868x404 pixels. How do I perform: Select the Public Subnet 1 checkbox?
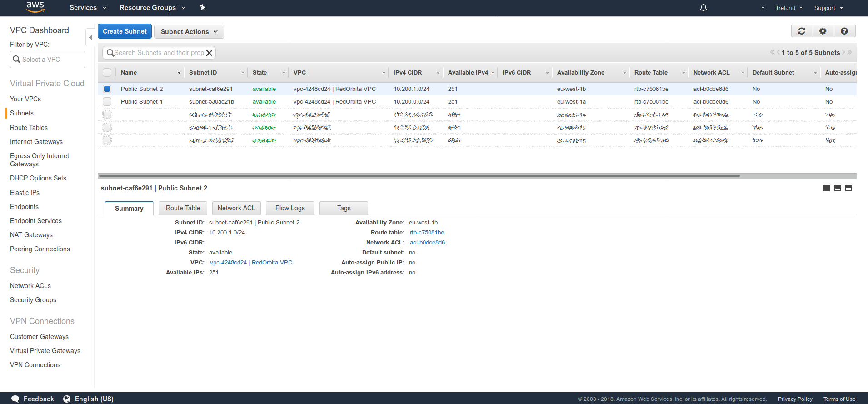(x=107, y=102)
